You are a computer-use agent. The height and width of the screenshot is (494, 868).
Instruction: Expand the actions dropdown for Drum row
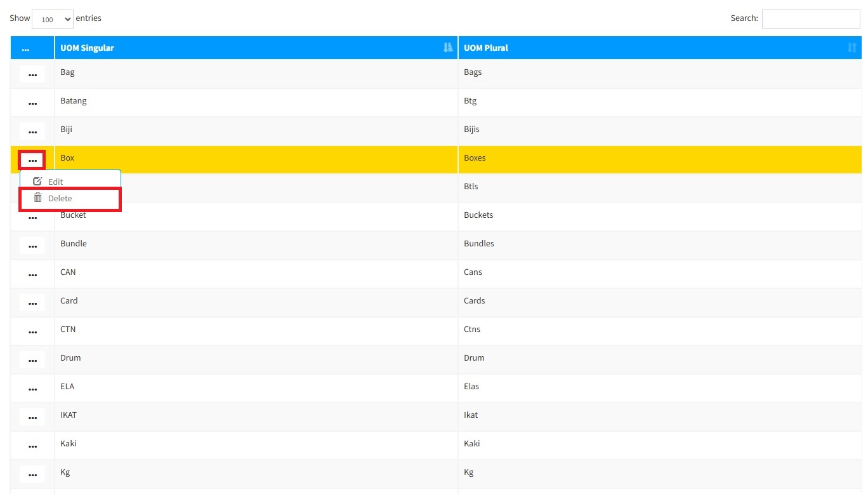(32, 360)
